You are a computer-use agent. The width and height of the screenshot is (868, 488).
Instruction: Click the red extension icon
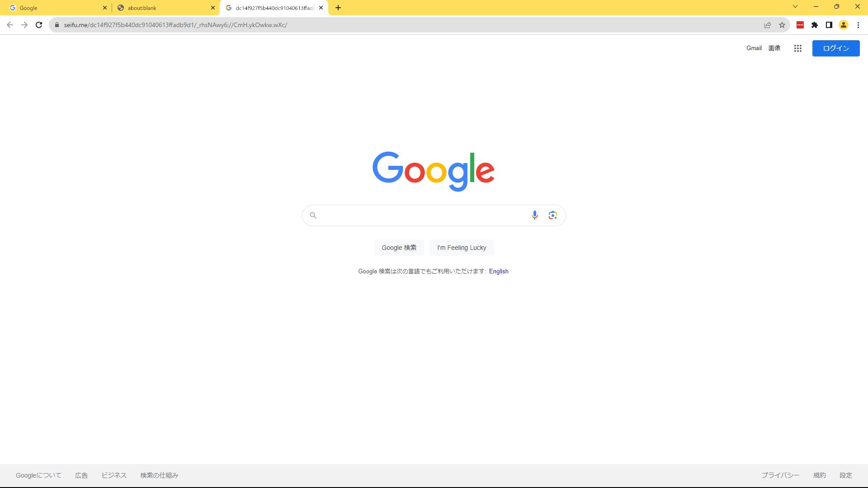click(x=800, y=25)
